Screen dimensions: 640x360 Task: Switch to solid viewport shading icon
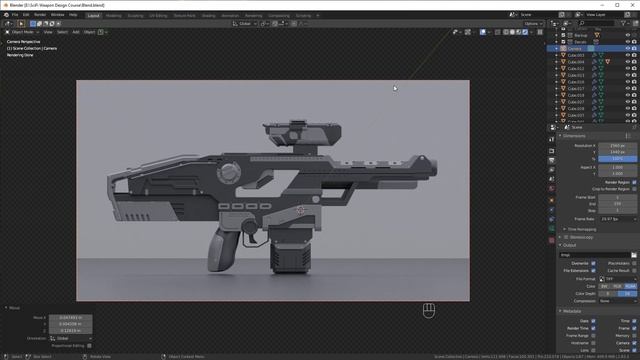coord(512,32)
